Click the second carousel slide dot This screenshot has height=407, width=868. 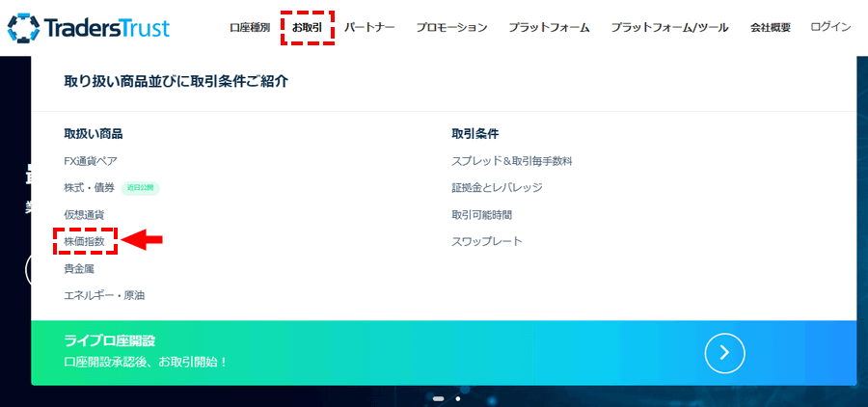tap(458, 398)
